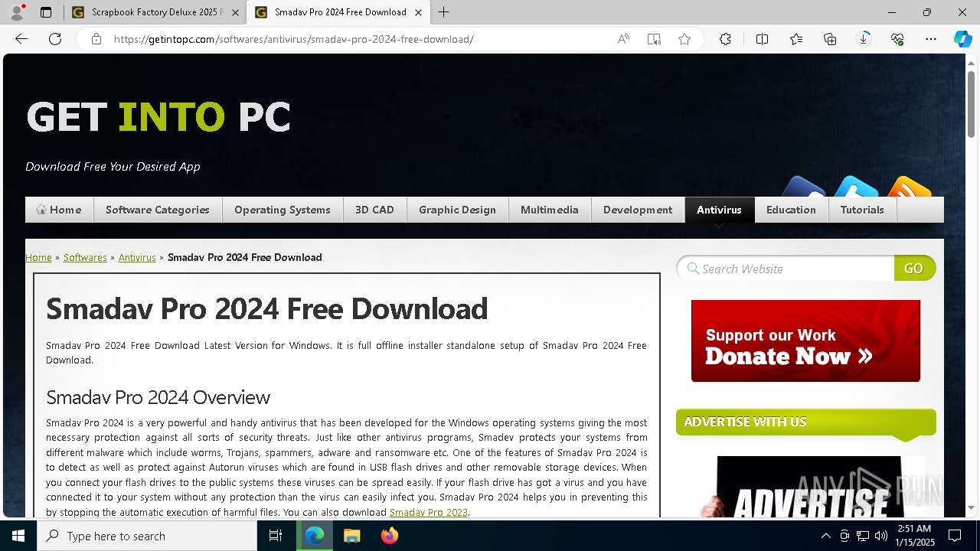Click the address bar URL
Screen dimensions: 980x551
(294, 39)
